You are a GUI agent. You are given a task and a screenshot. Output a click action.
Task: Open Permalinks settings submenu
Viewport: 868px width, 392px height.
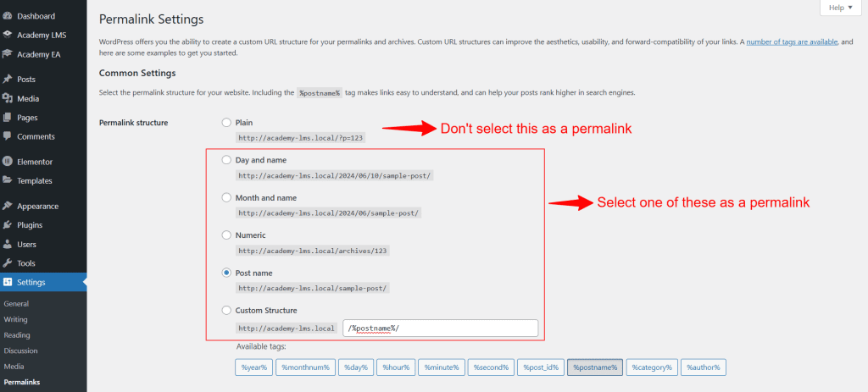(21, 382)
